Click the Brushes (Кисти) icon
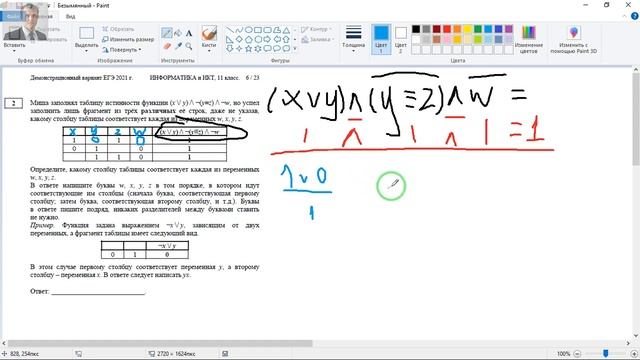The height and width of the screenshot is (360, 640). (209, 33)
